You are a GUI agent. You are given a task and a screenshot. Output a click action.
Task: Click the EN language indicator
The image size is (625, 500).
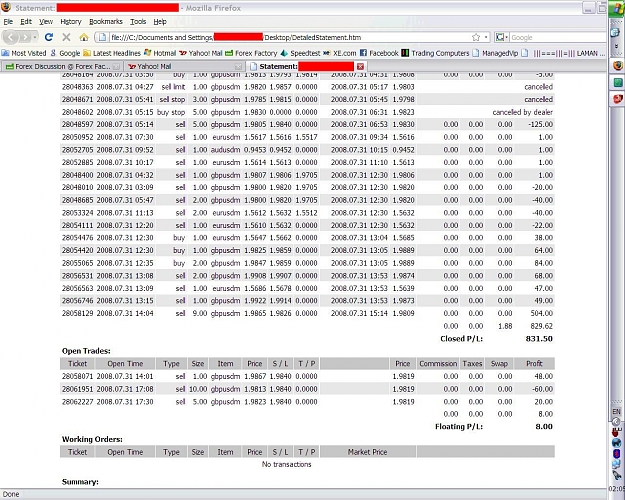616,411
